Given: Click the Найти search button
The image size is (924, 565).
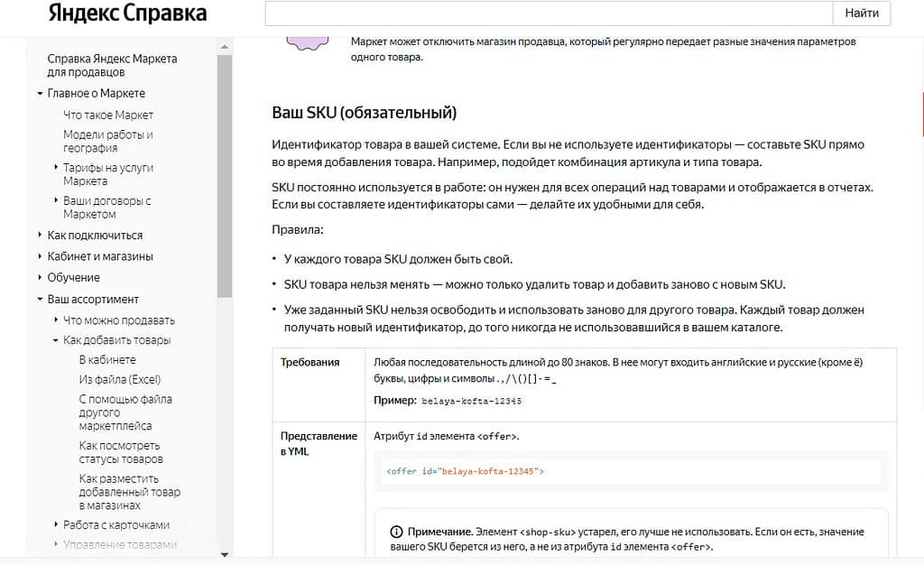Looking at the screenshot, I should pos(862,14).
